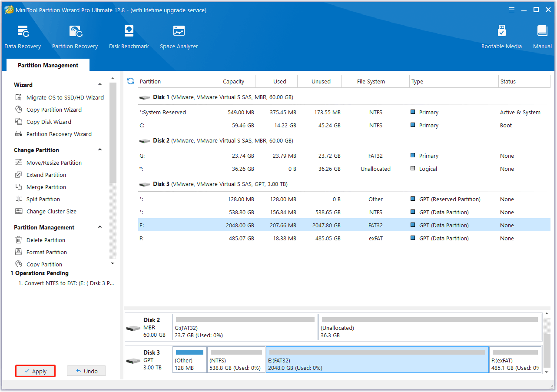
Task: Click disk map vertical scrollbar
Action: pyautogui.click(x=546, y=352)
